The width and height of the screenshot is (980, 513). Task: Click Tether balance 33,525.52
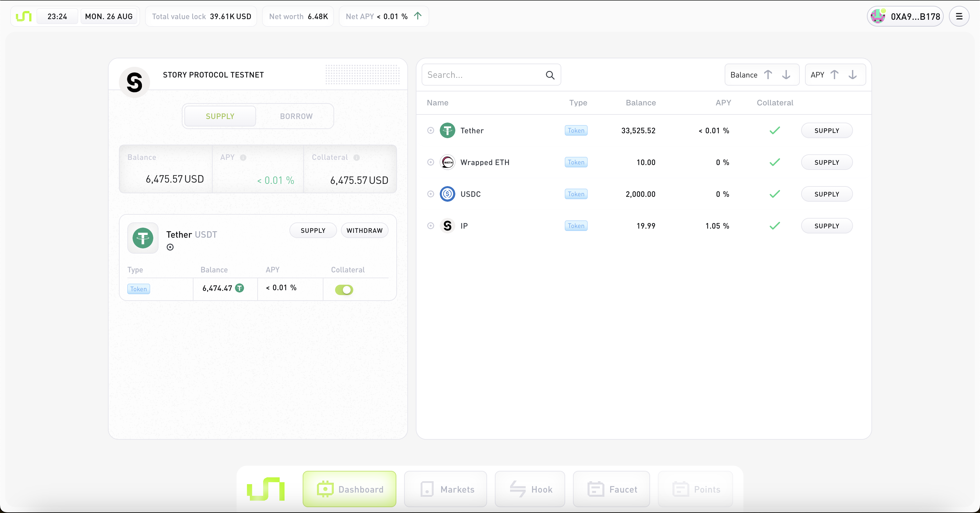pyautogui.click(x=638, y=131)
